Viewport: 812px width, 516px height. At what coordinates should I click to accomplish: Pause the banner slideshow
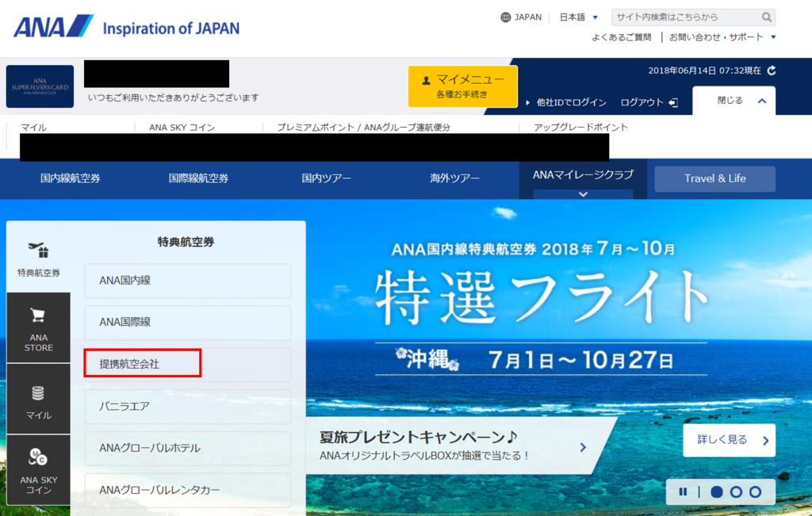tap(683, 491)
